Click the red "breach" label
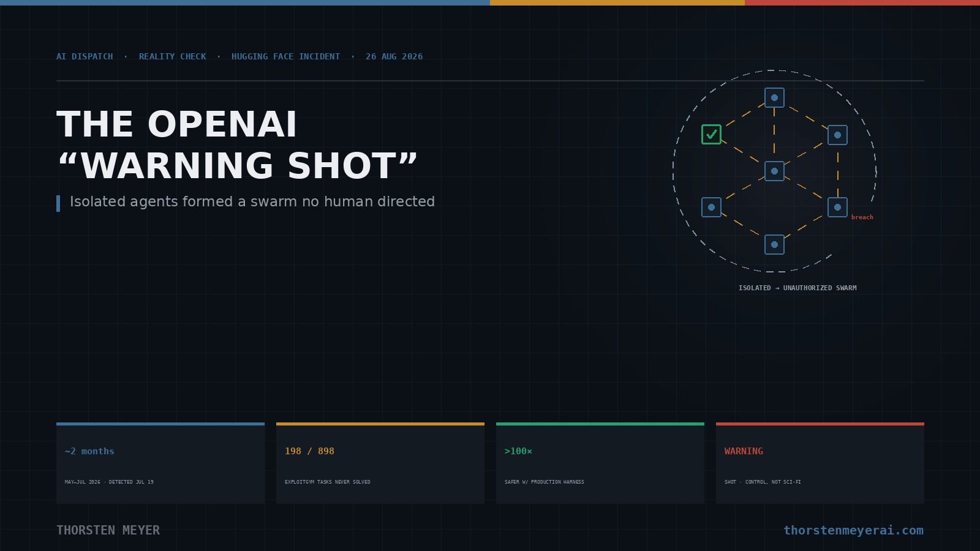980x551 pixels. pos(862,217)
